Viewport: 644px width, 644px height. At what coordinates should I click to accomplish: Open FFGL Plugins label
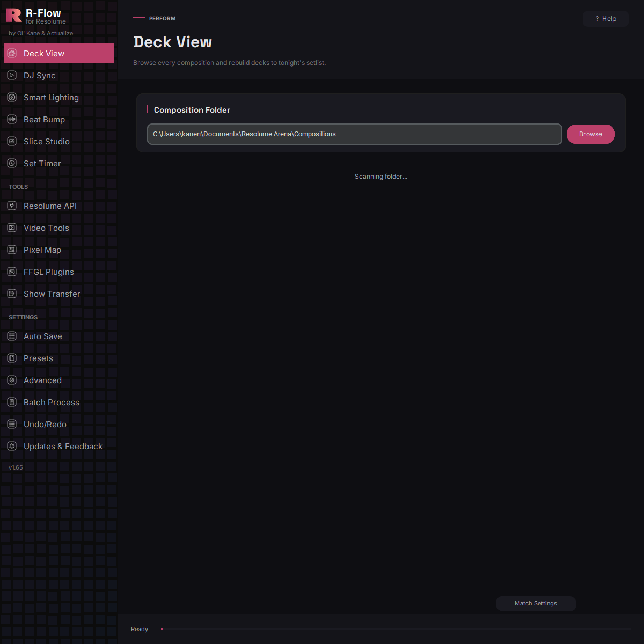49,272
